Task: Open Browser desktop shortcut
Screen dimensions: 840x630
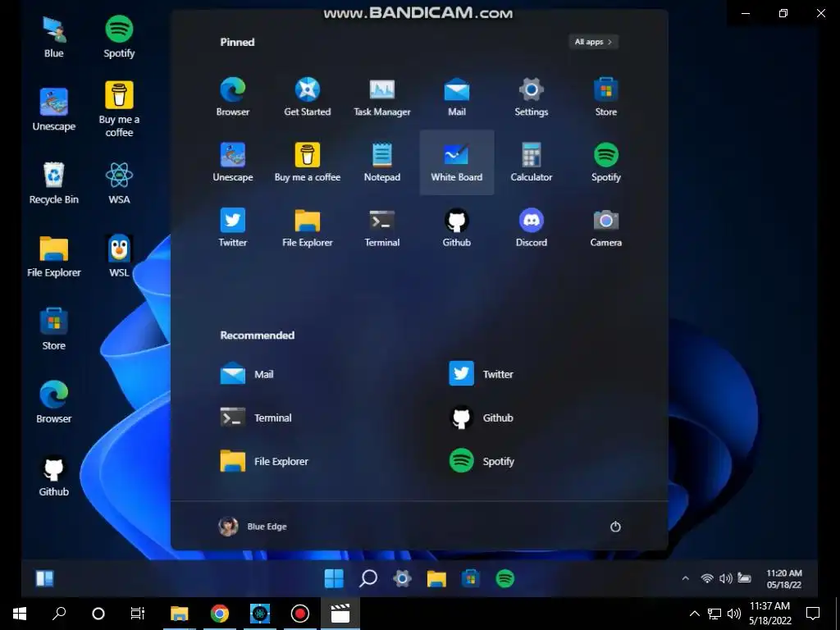Action: coord(53,402)
